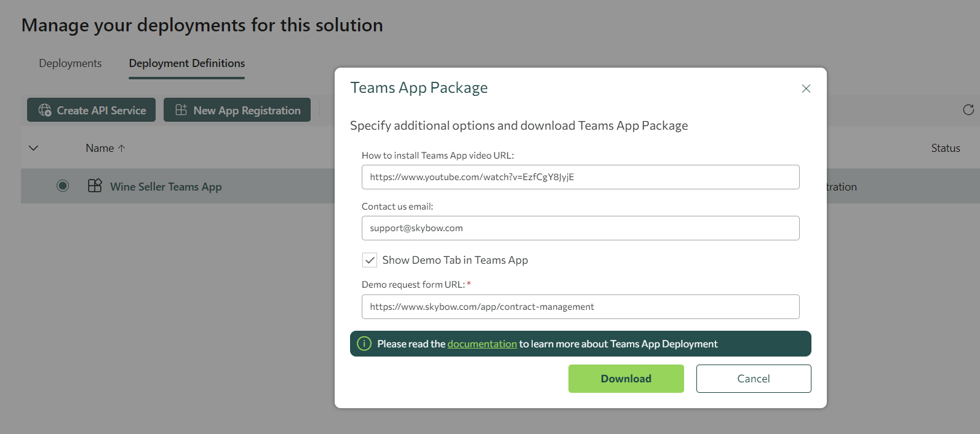Image resolution: width=980 pixels, height=434 pixels.
Task: Click the install video URL field
Action: tap(580, 177)
